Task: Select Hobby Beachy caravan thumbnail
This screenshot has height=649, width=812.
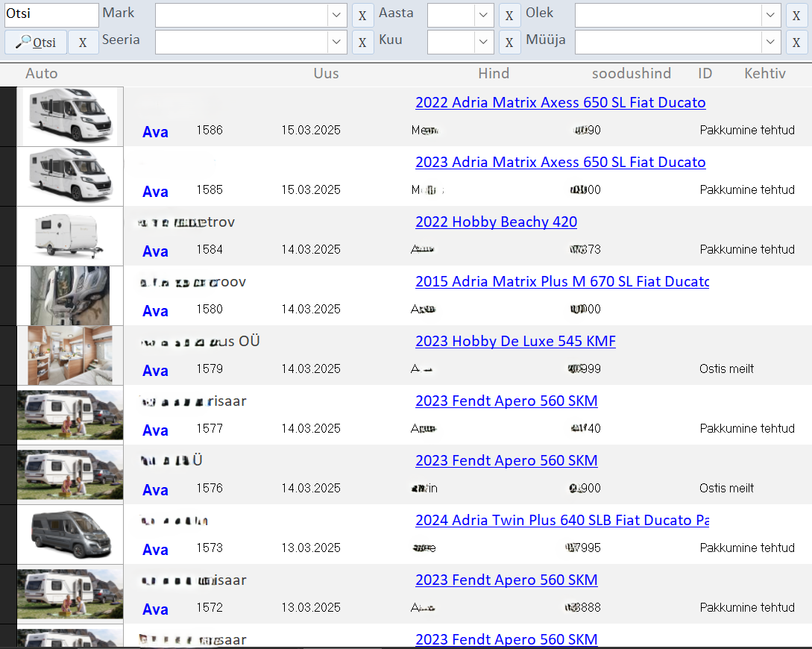Action: pos(70,236)
